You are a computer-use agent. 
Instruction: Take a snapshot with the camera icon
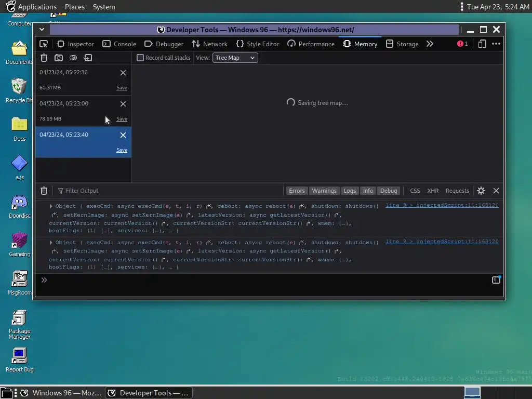[59, 58]
